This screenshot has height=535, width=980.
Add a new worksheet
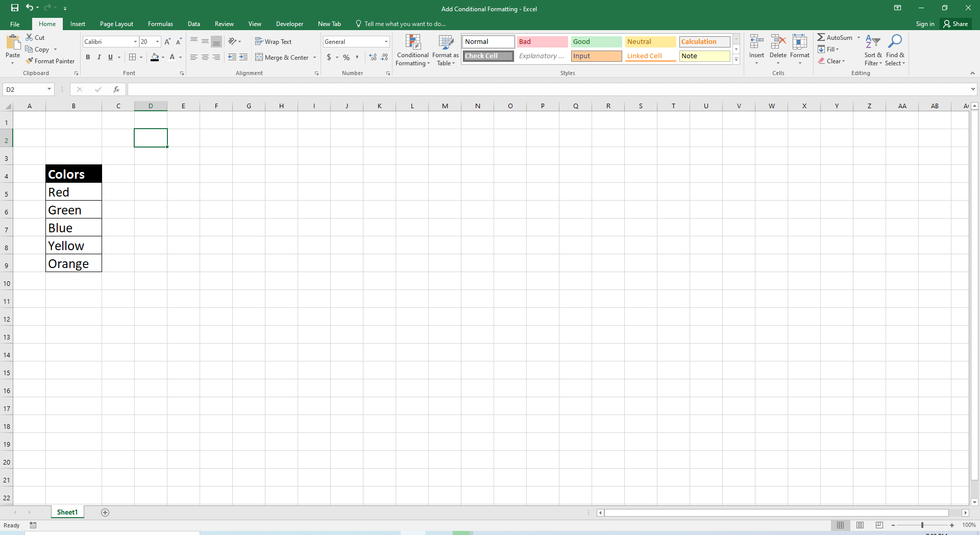point(105,513)
